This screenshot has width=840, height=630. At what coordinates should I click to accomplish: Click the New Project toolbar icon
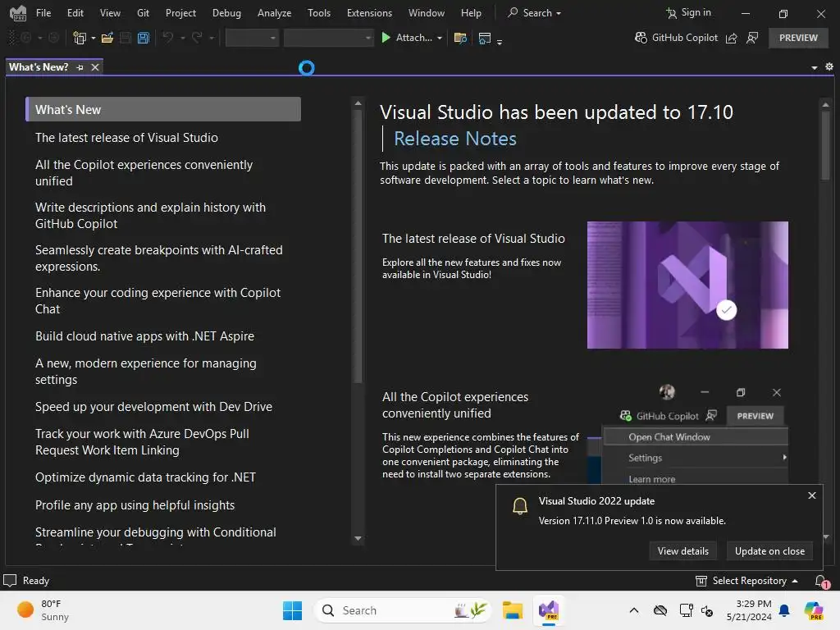coord(80,38)
